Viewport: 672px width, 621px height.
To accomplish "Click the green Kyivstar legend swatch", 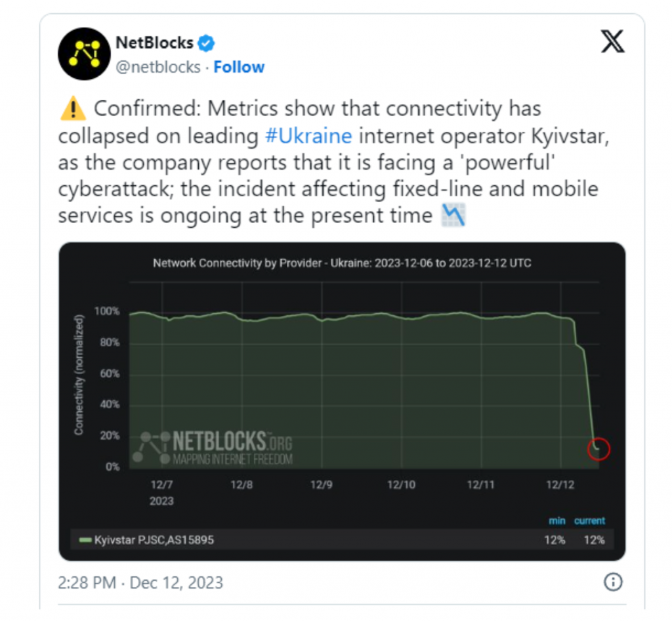I will tap(85, 540).
